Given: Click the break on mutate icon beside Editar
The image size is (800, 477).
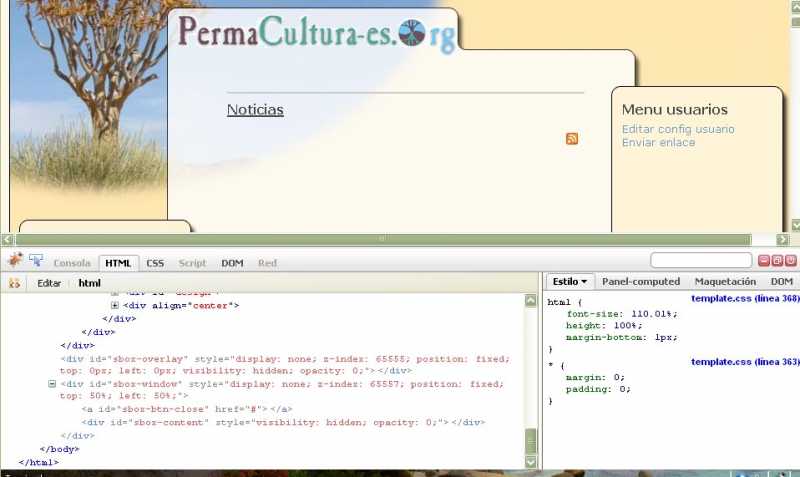Looking at the screenshot, I should tap(15, 283).
